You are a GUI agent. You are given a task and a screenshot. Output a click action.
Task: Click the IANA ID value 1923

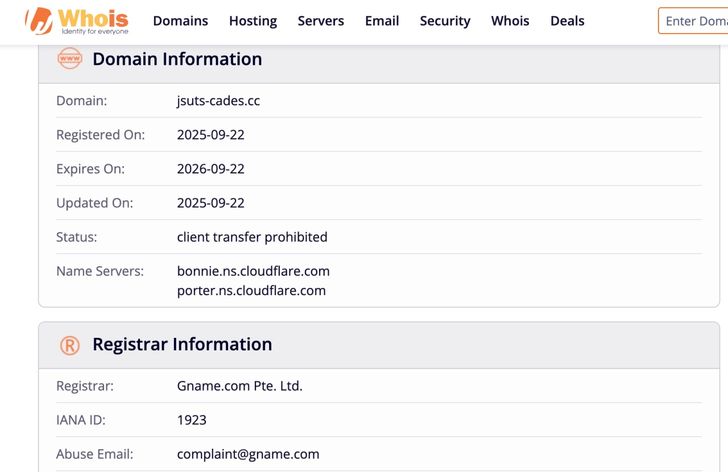[192, 420]
